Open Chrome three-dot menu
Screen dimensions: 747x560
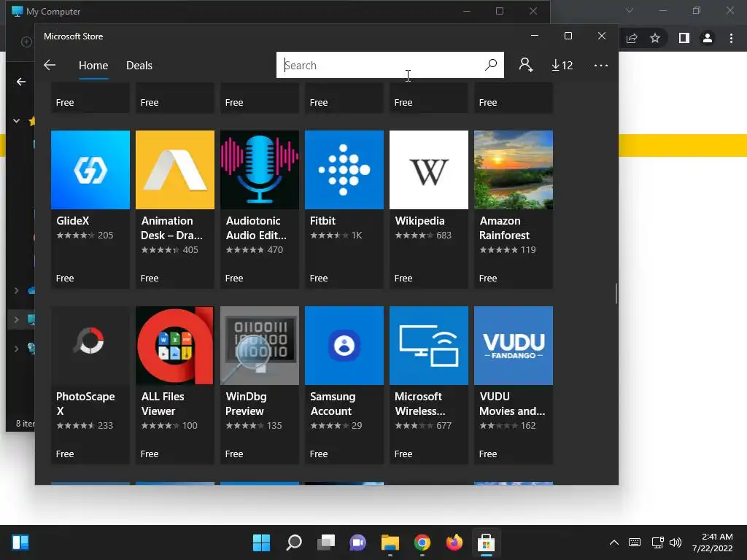[731, 38]
